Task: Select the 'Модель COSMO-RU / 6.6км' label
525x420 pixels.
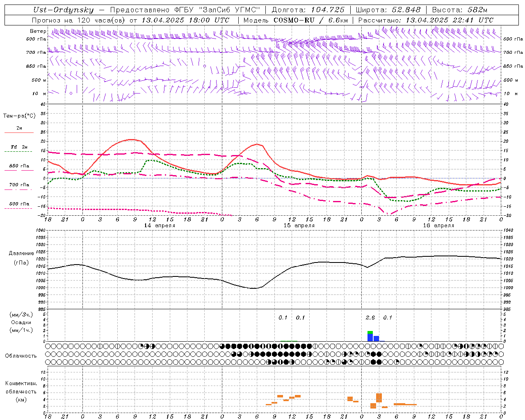Action: pyautogui.click(x=295, y=20)
